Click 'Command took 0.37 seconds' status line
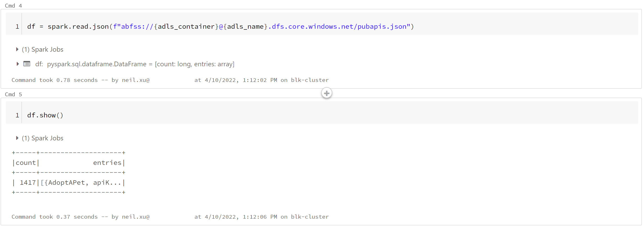644x227 pixels. point(170,217)
